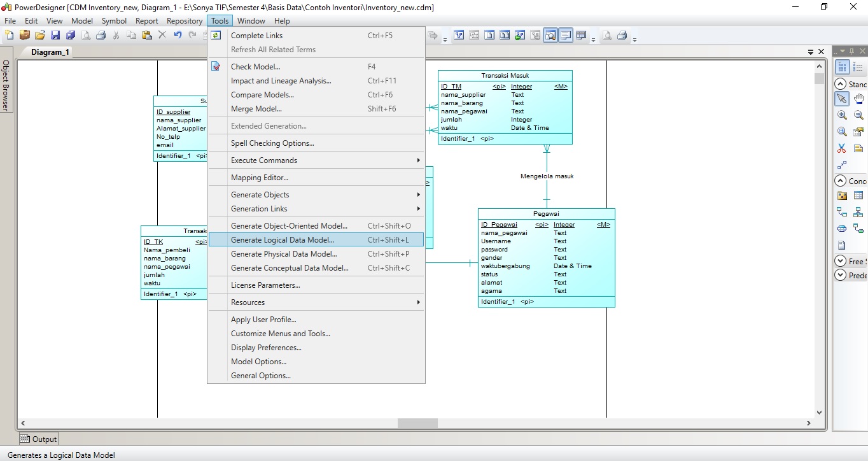Select the Grabber hand tool
Viewport: 868px width, 461px height.
point(859,99)
